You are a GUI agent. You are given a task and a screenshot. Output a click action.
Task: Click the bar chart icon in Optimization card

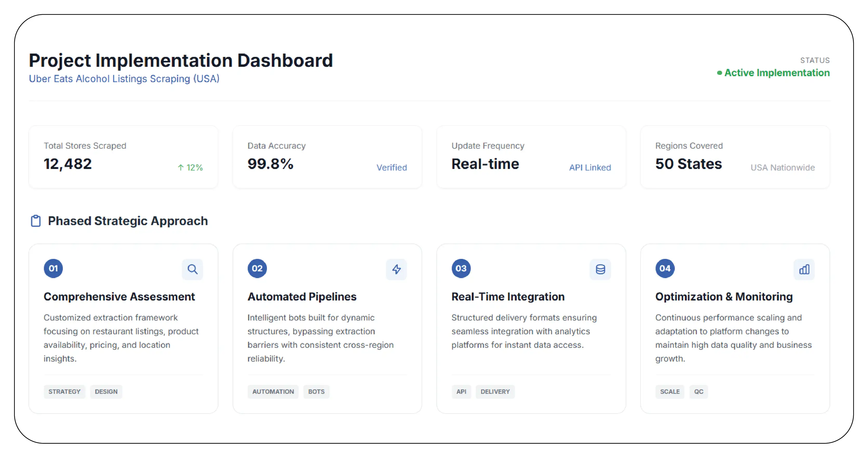[804, 269]
